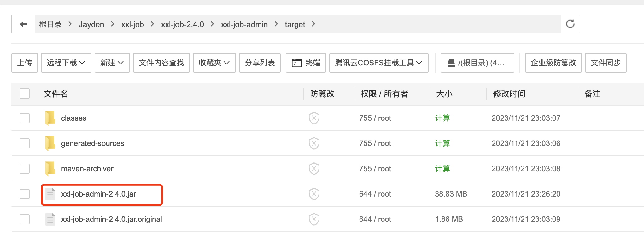
Task: Toggle tamper protection for xxl-job-admin-2.4.0.jar
Action: (314, 194)
